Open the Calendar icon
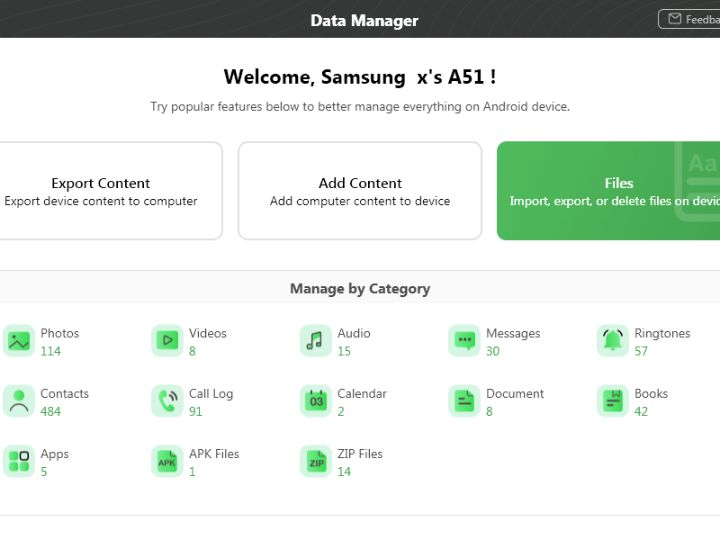 316,401
